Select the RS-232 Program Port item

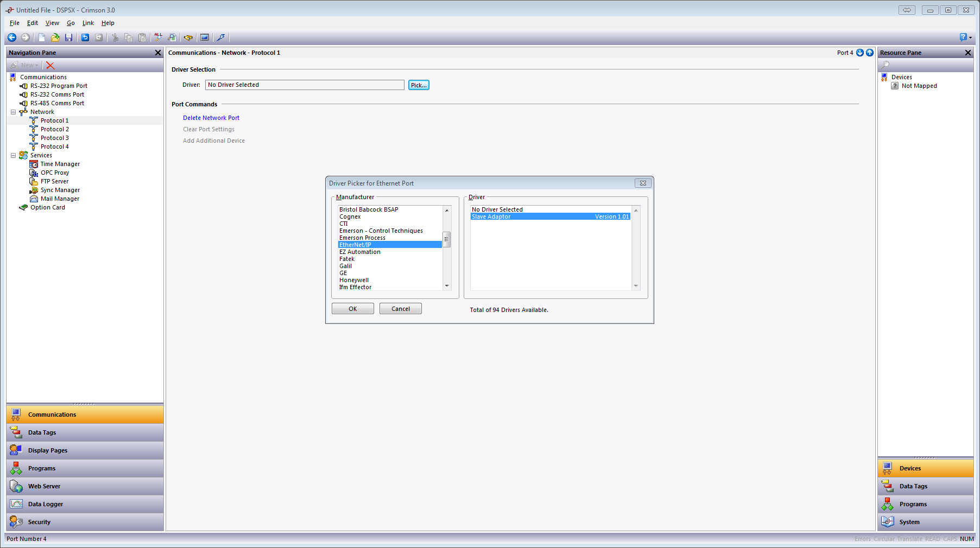click(59, 86)
